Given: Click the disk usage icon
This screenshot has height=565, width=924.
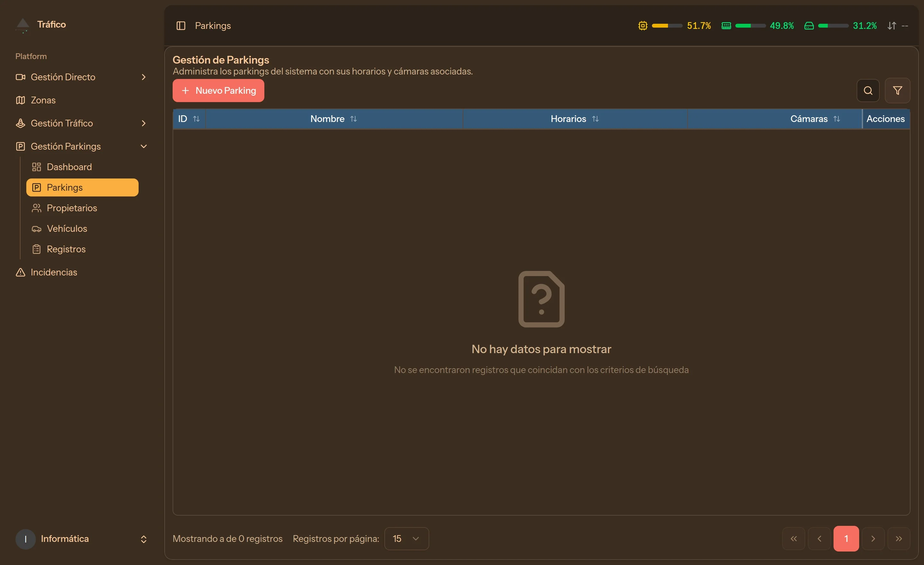Looking at the screenshot, I should (809, 25).
